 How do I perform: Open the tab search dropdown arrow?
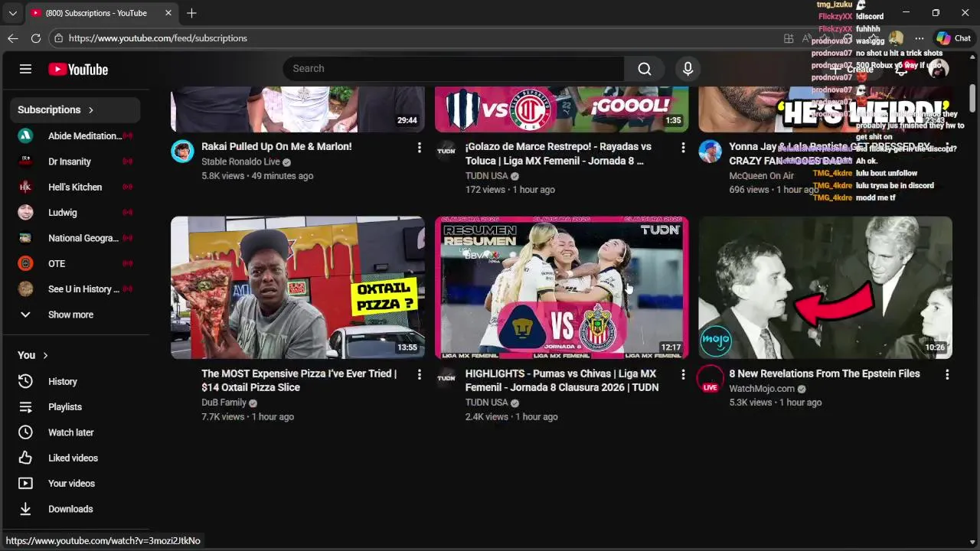tap(12, 13)
